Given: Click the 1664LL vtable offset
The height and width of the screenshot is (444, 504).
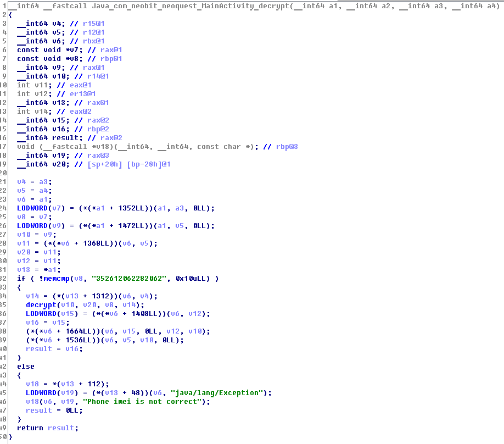Looking at the screenshot, I should pyautogui.click(x=79, y=331).
